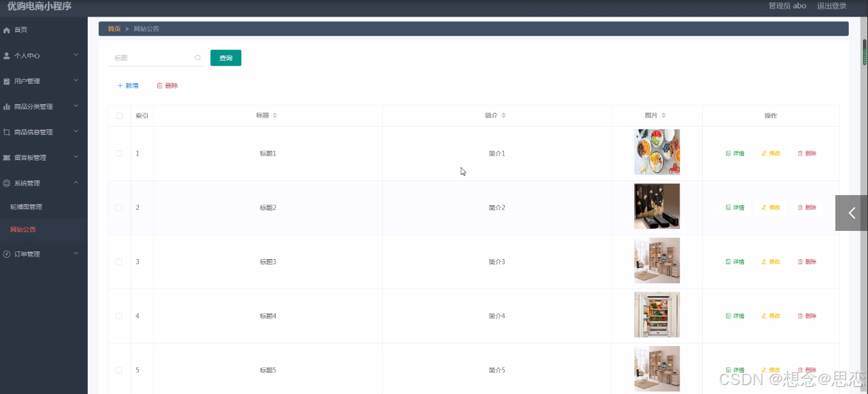Screen dimensions: 868x394
Task: Sort by 简介 column sort arrows
Action: [503, 116]
